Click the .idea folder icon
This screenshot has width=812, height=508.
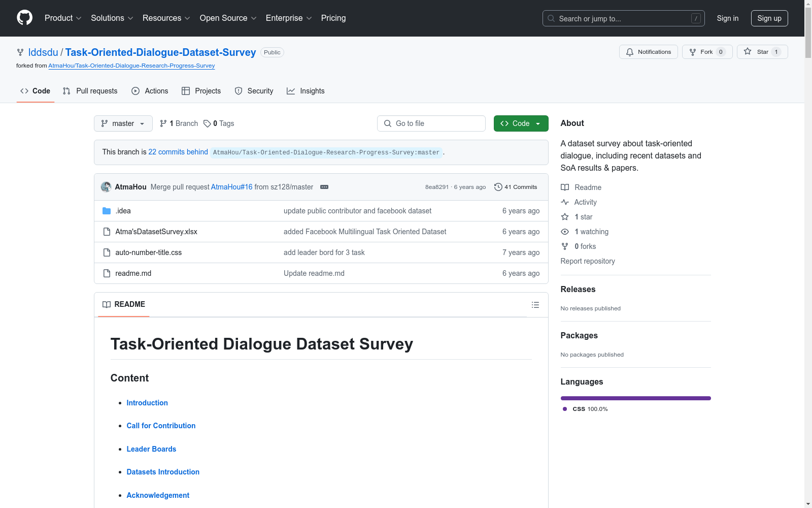click(x=107, y=211)
